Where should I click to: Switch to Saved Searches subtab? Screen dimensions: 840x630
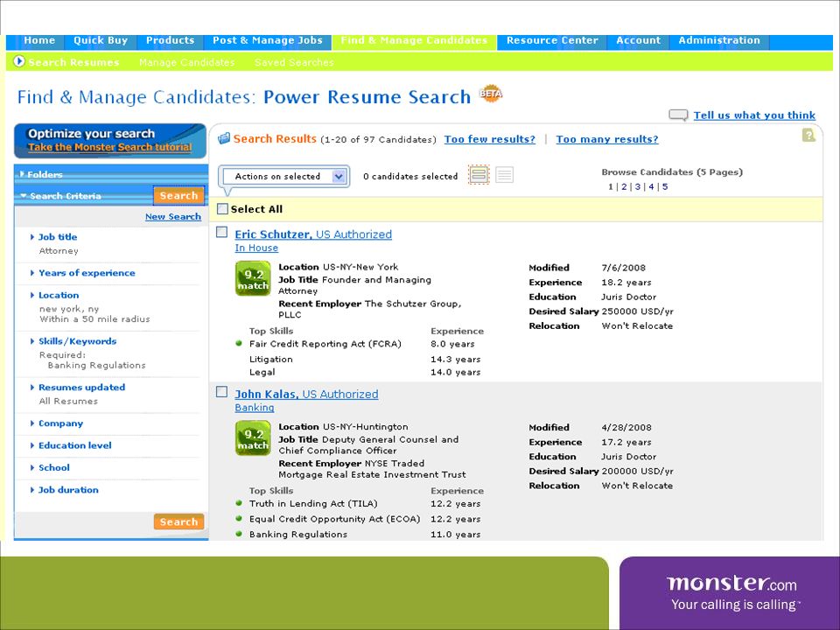click(x=294, y=63)
